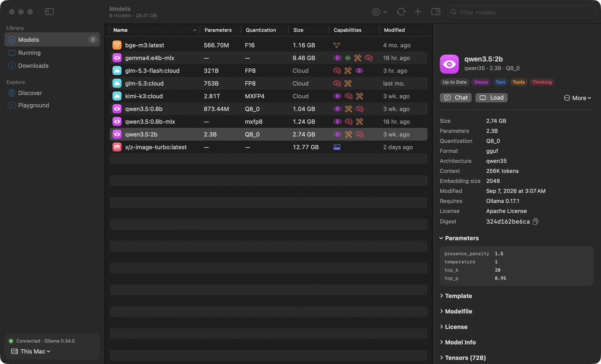Select the gemma4:e4b-mlx model row

pos(269,58)
